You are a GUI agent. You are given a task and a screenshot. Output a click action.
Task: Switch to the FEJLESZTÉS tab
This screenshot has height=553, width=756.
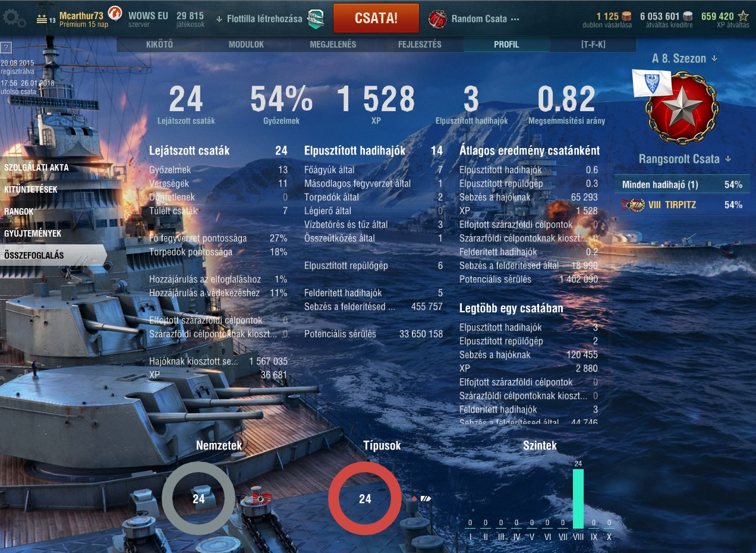420,45
